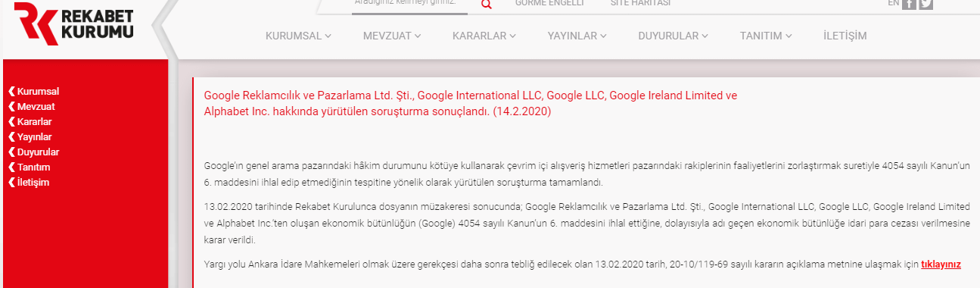Select Kararlar in the red sidebar
This screenshot has width=980, height=288.
30,122
